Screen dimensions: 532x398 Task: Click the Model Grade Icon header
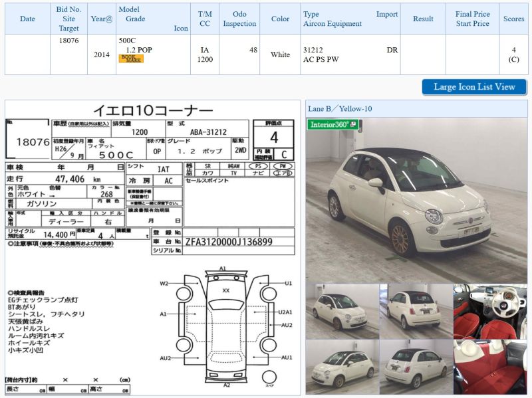pos(153,19)
